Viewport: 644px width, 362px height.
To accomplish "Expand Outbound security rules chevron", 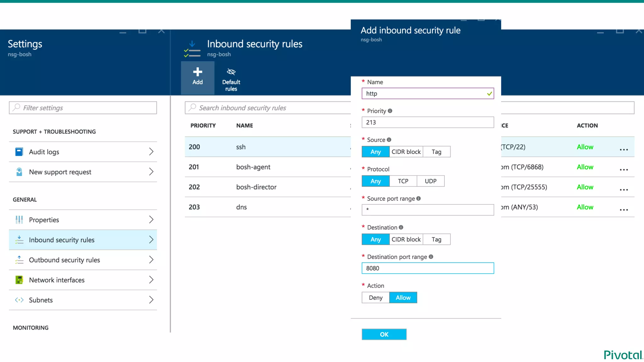I will tap(151, 260).
